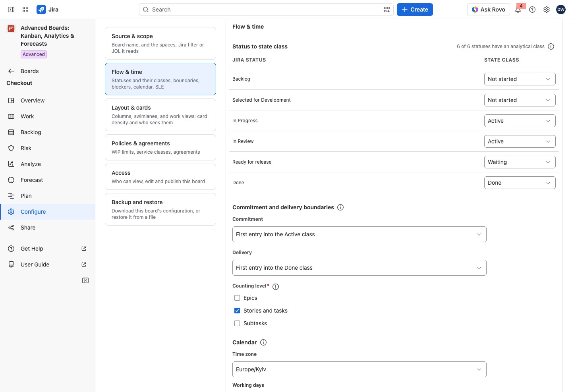
Task: Enable the Epics checkbox
Action: (x=237, y=298)
